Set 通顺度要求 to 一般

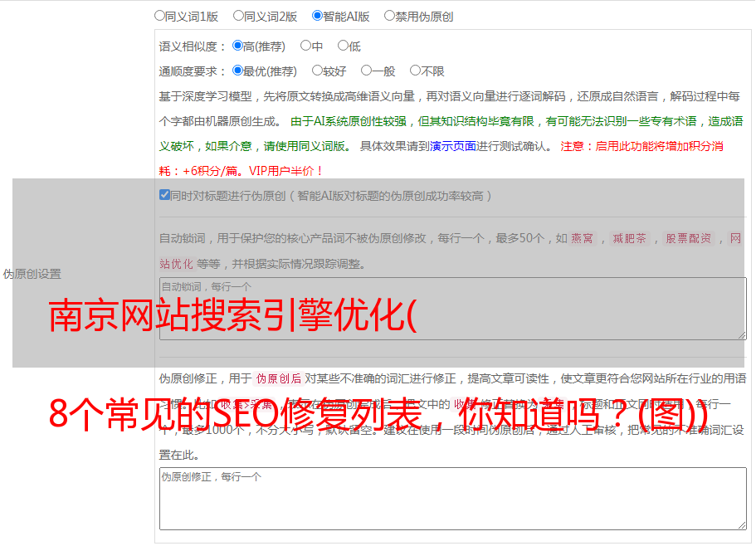tap(367, 71)
